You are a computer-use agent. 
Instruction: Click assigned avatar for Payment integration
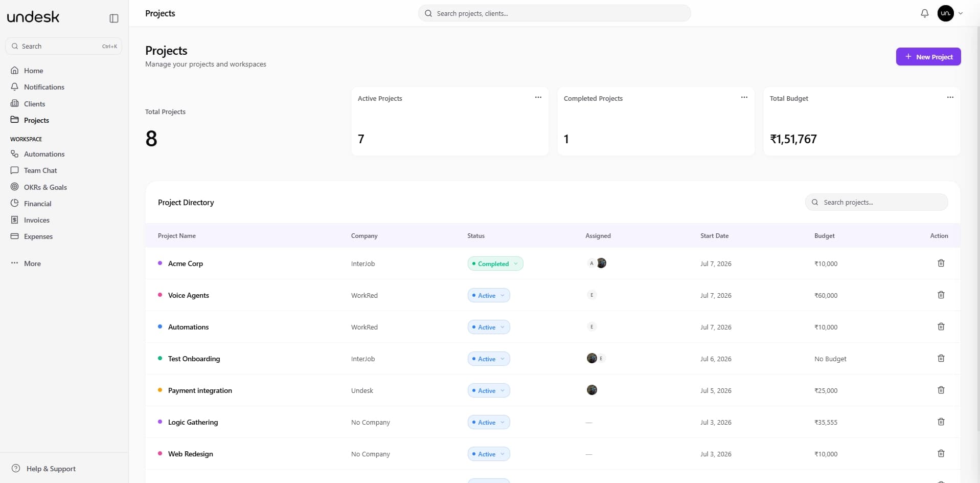[x=592, y=390]
